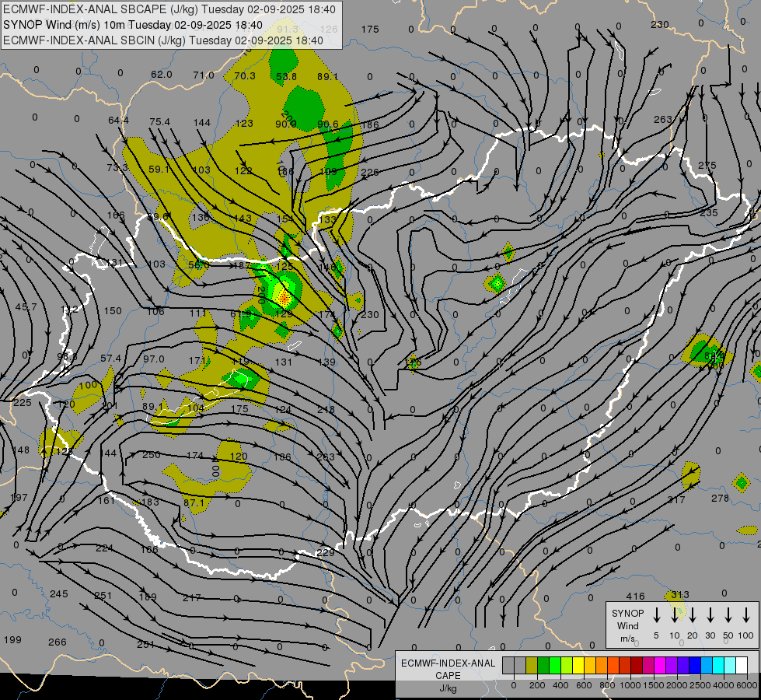Screen dimensions: 761x700
Task: Click the map value 266
Action: [58, 642]
